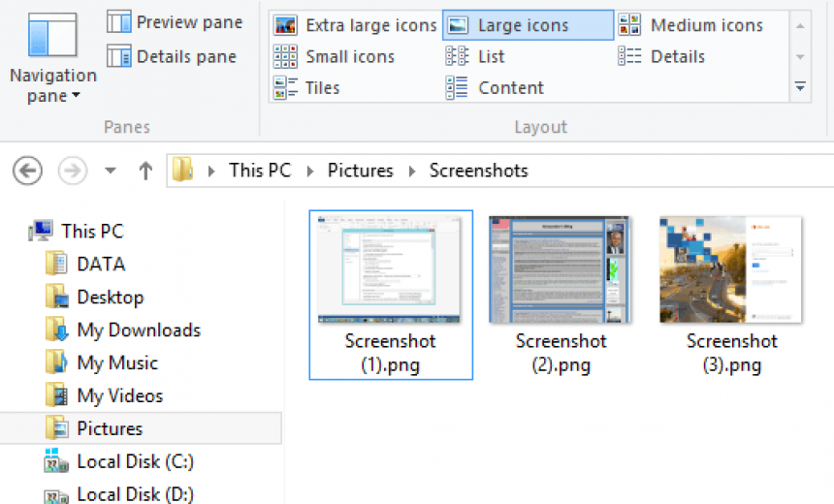
Task: Go up one folder level
Action: (145, 171)
